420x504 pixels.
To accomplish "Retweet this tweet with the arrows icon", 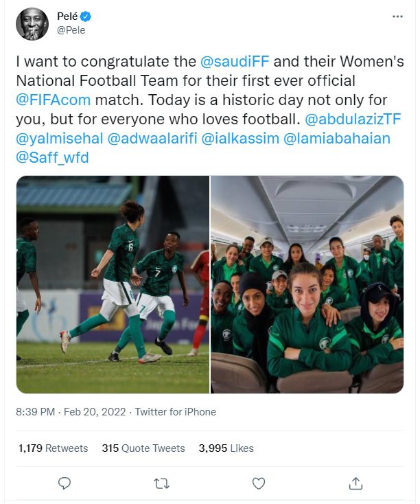I will click(161, 483).
